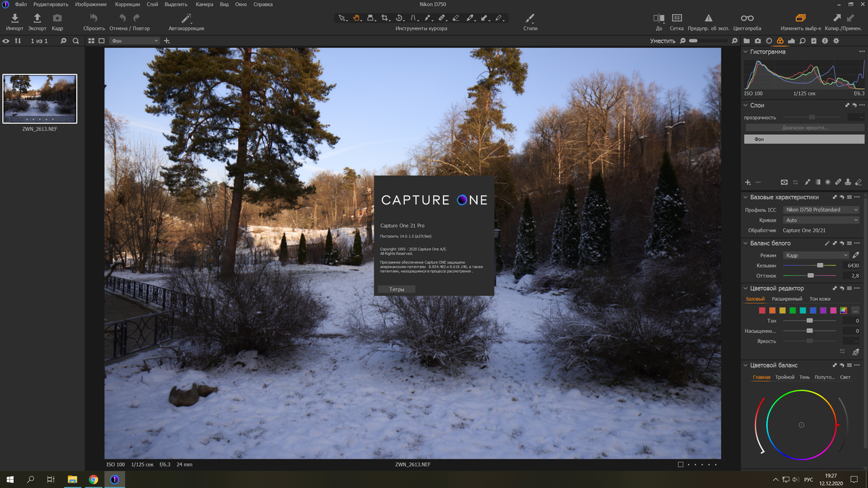This screenshot has height=488, width=868.
Task: Select the orange pan hand tool
Action: click(357, 18)
